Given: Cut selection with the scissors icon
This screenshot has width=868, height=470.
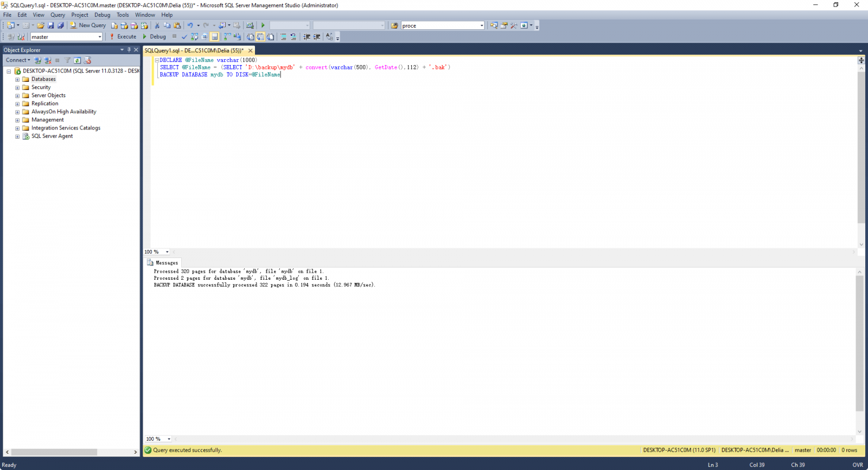Looking at the screenshot, I should [157, 25].
